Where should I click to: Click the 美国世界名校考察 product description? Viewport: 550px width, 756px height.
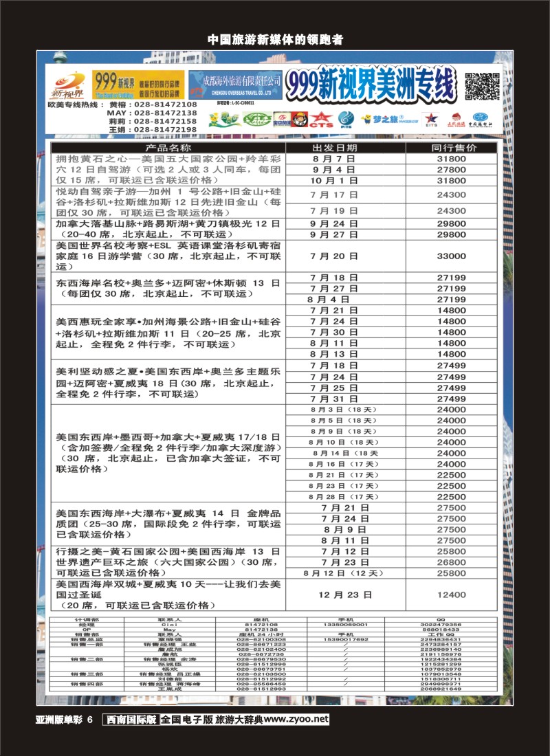click(x=168, y=256)
